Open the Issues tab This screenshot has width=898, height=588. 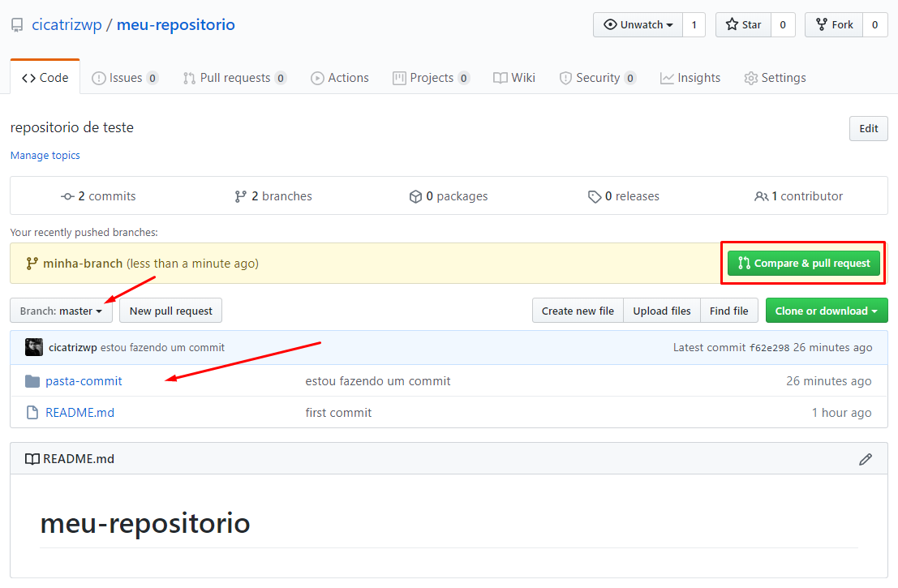[125, 78]
